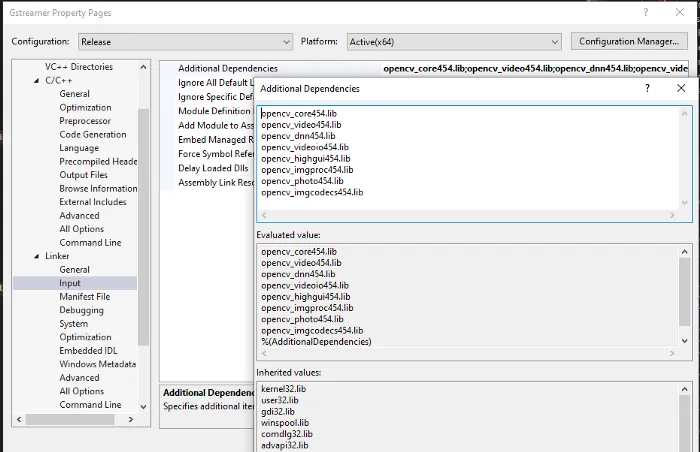
Task: Click the Property Pages help question mark
Action: point(646,13)
